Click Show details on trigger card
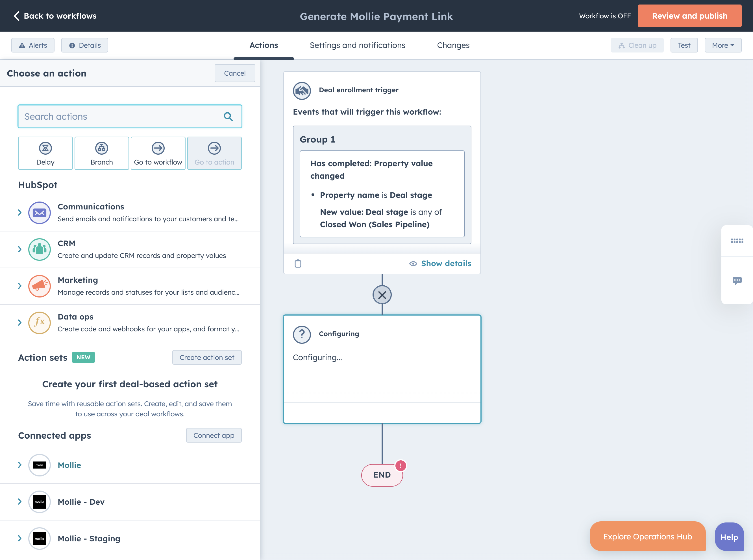 pos(440,263)
